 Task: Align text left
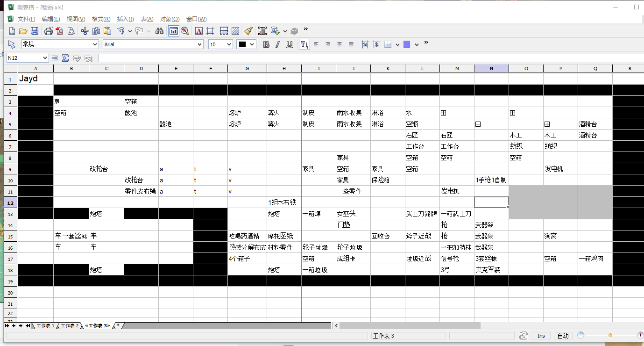(317, 44)
